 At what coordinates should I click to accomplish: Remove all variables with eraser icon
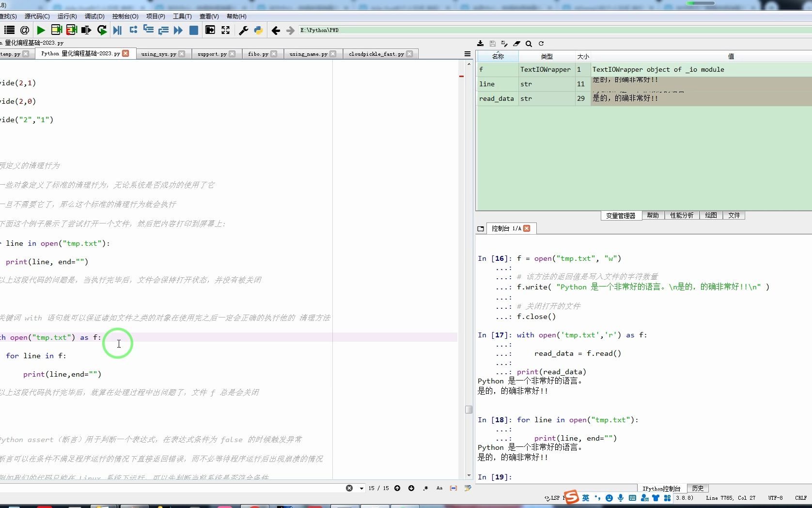coord(517,44)
